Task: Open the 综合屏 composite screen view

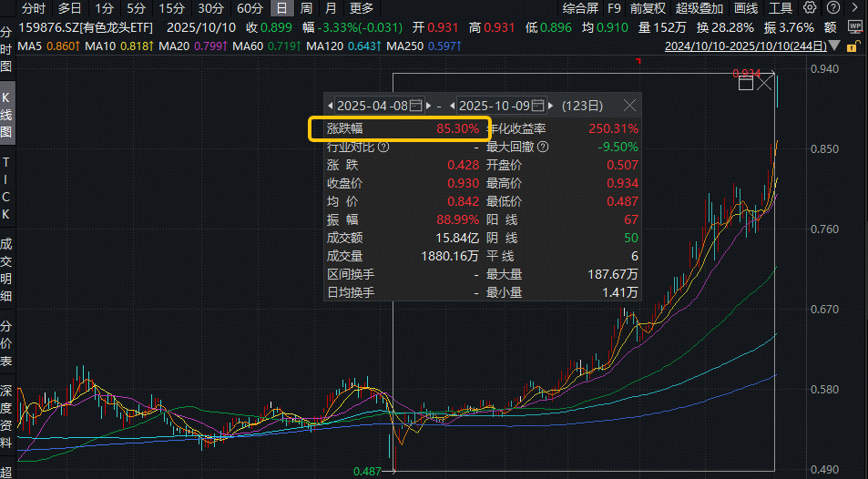Action: [581, 8]
